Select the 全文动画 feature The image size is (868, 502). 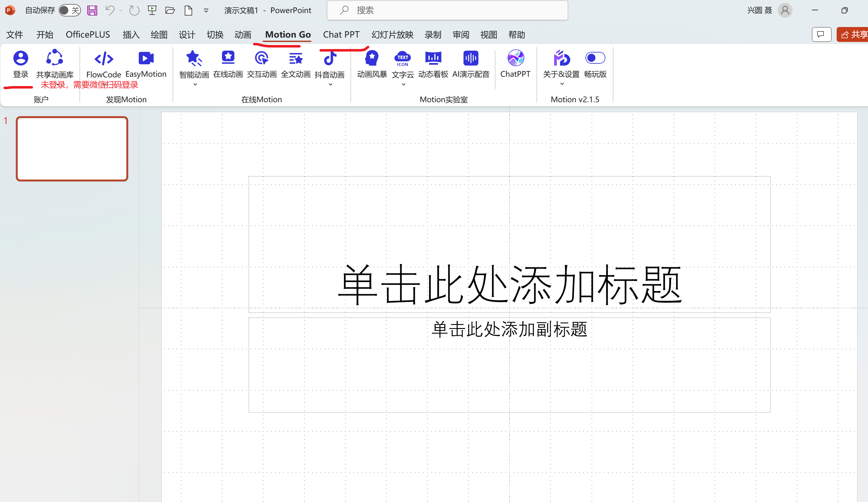296,64
